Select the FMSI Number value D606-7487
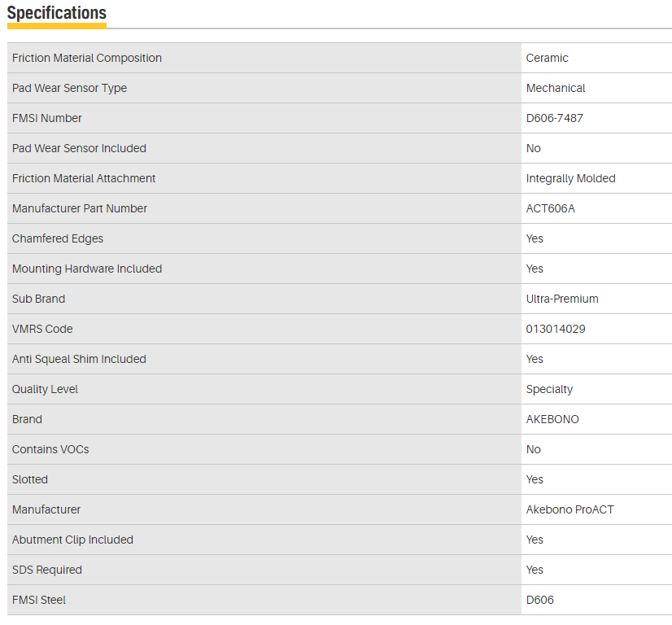 pos(555,118)
